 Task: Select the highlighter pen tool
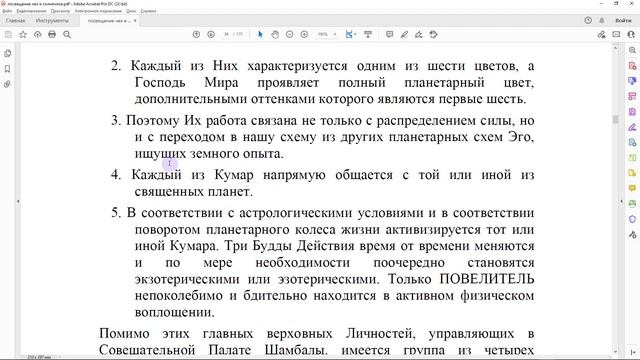click(x=404, y=35)
